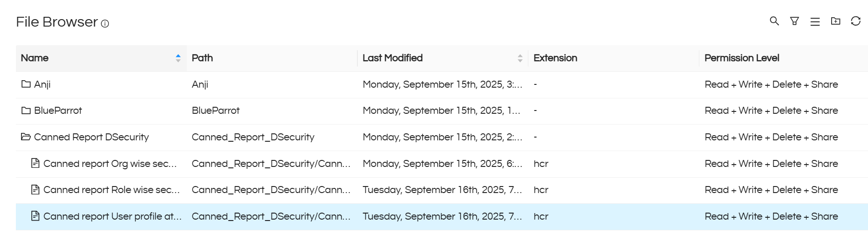Screen dimensions: 868x235
Task: Open Canned report Org wise file
Action: tap(110, 164)
